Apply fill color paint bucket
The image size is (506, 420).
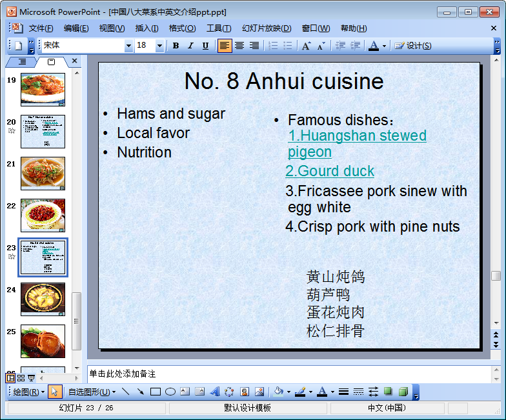click(279, 392)
